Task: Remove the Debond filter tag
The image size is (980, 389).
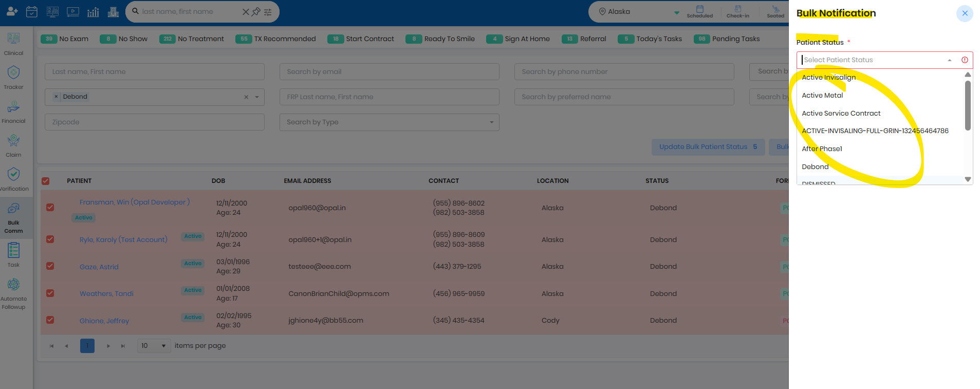Action: (56, 97)
